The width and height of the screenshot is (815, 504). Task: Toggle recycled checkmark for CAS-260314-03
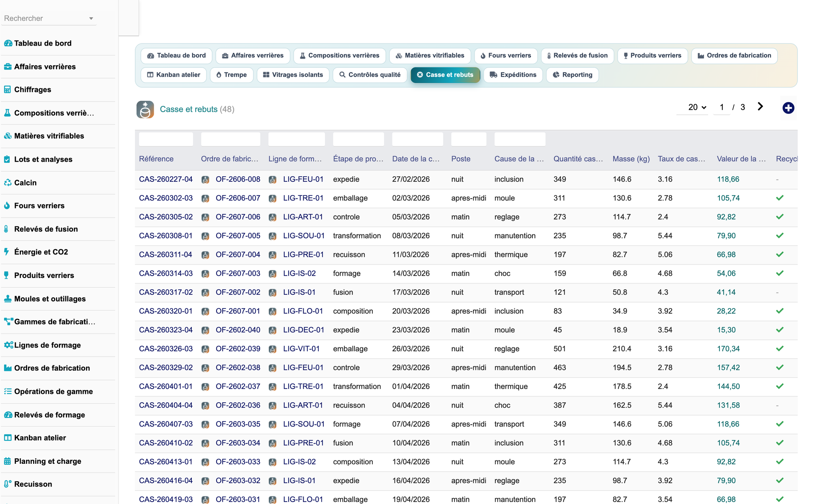780,273
